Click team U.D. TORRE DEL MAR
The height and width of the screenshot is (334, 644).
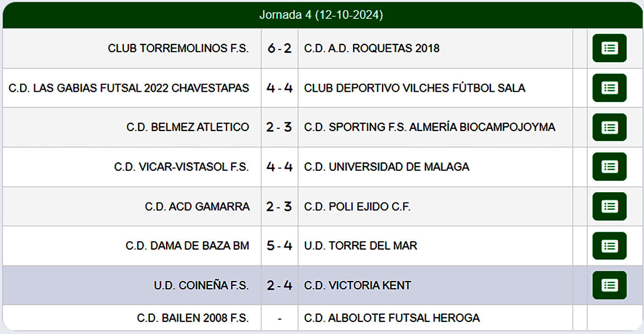coord(360,246)
